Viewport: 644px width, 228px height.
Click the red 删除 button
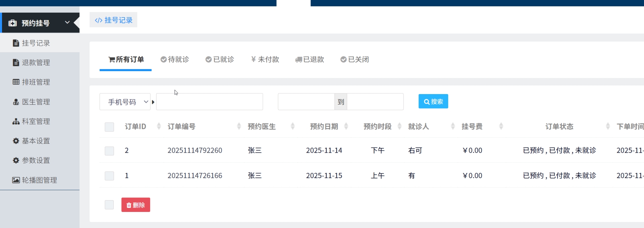click(x=136, y=205)
